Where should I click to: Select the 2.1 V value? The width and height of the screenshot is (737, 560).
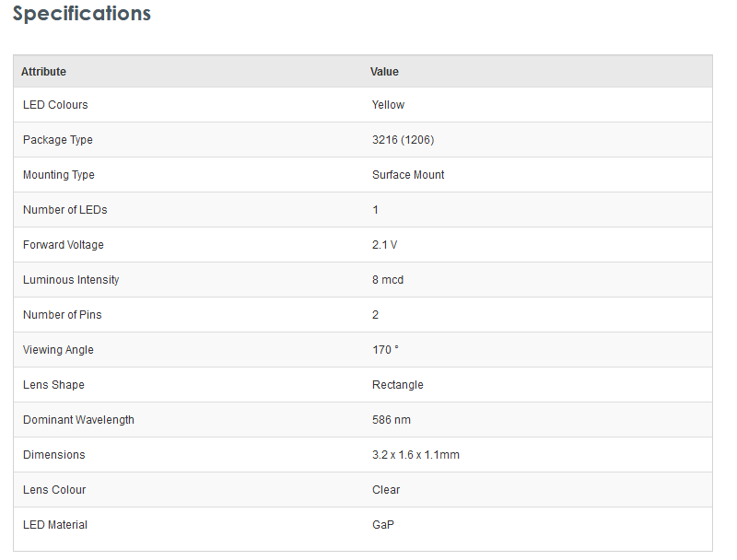(x=384, y=245)
